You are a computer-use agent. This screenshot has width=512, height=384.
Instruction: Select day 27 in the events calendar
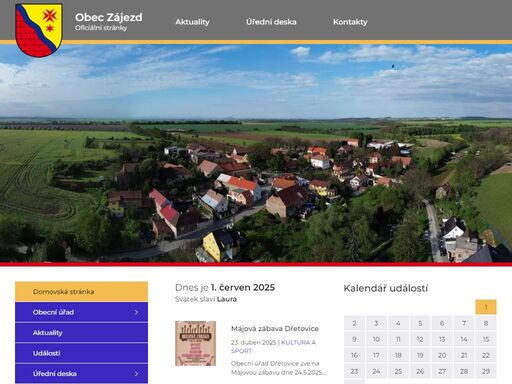pos(442,371)
